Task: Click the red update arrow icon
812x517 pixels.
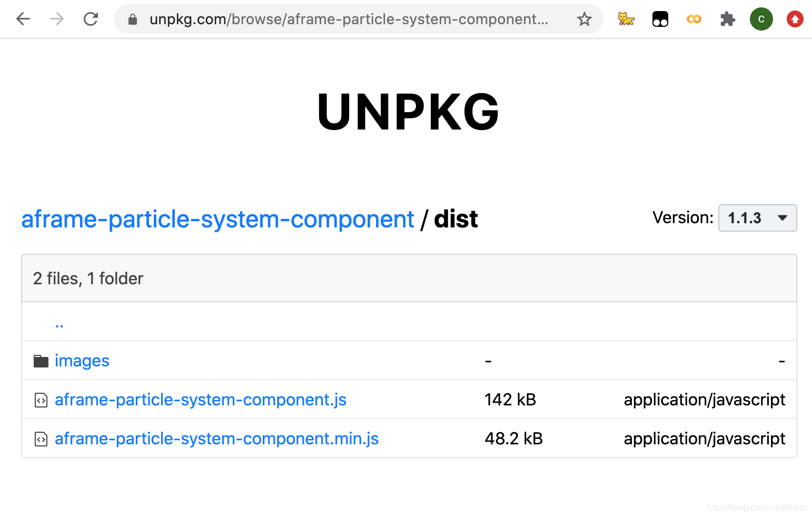Action: click(x=795, y=19)
